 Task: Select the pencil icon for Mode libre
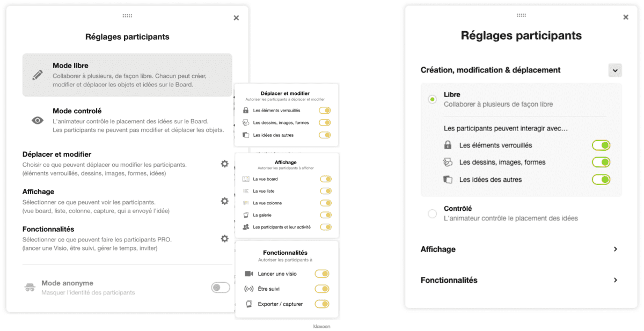[37, 75]
